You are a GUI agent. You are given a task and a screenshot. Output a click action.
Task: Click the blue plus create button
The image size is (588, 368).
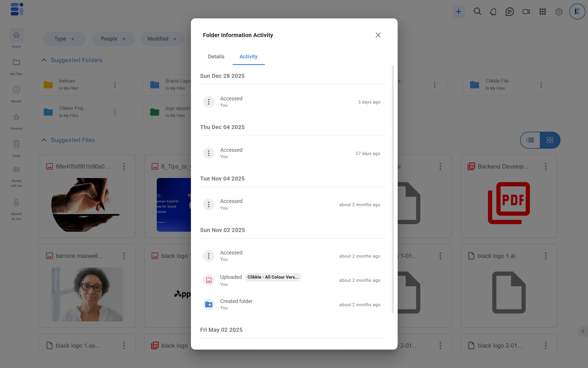point(459,12)
